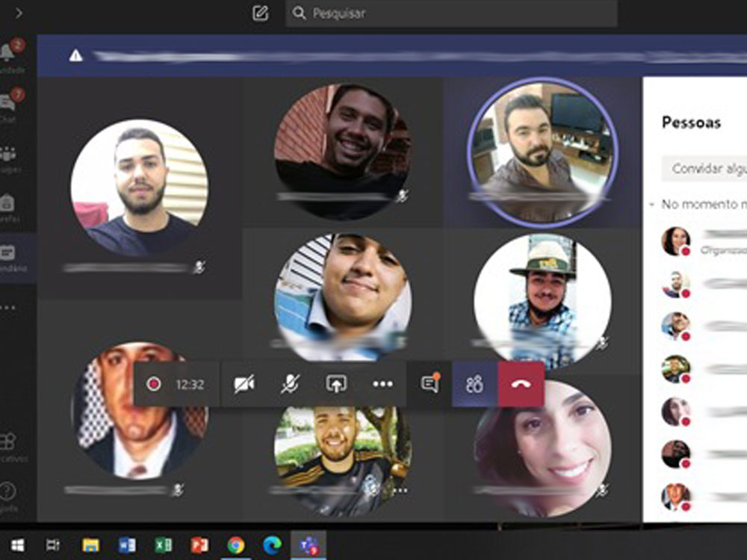
Task: Launch Word from the taskbar
Action: click(127, 545)
